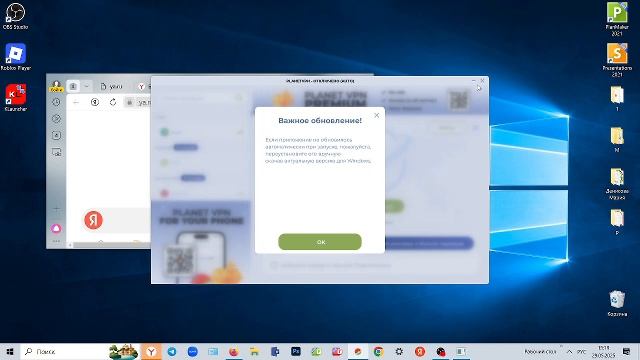
Task: Click the taskbar clock and date
Action: click(x=603, y=351)
